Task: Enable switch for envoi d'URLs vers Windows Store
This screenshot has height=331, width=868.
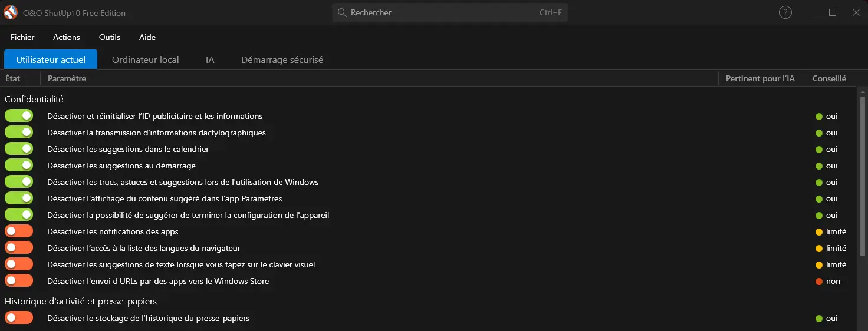Action: 19,281
